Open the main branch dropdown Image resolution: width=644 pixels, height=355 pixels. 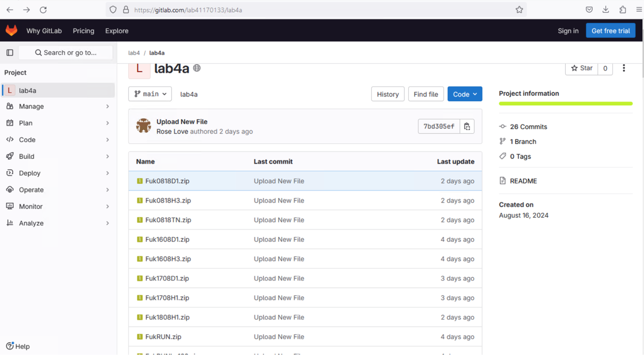pos(150,94)
